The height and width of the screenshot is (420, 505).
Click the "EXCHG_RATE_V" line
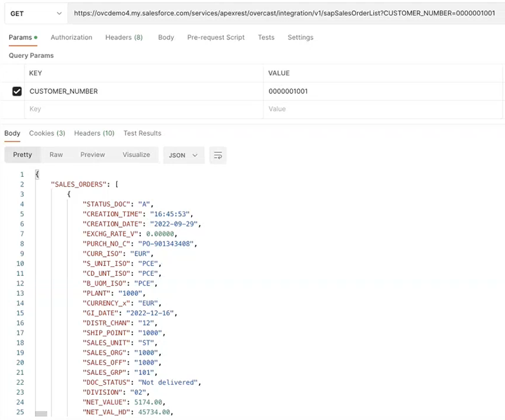(130, 234)
